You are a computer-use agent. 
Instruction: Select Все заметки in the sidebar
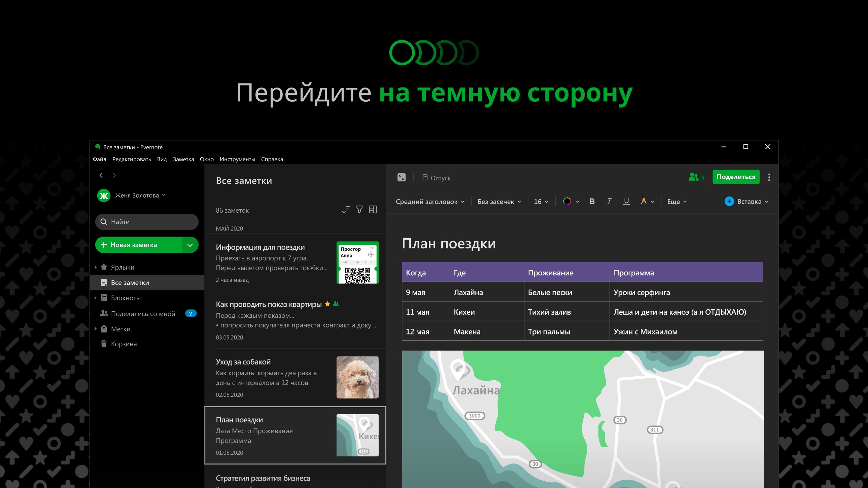(x=147, y=282)
